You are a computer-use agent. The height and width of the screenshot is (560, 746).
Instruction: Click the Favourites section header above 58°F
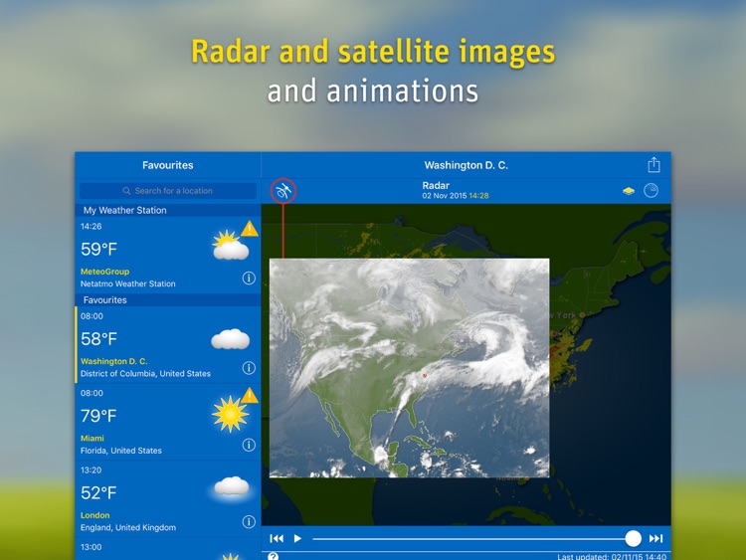click(x=168, y=299)
